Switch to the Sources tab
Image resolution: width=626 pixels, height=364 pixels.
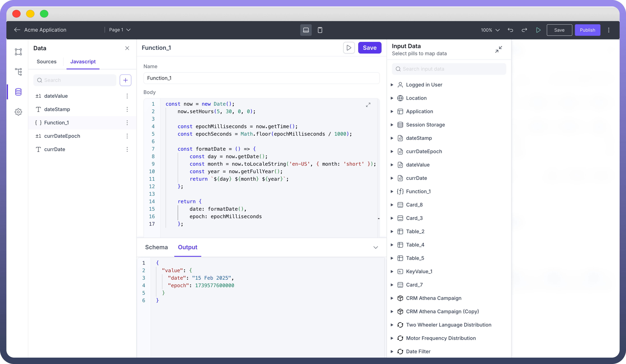pos(46,62)
